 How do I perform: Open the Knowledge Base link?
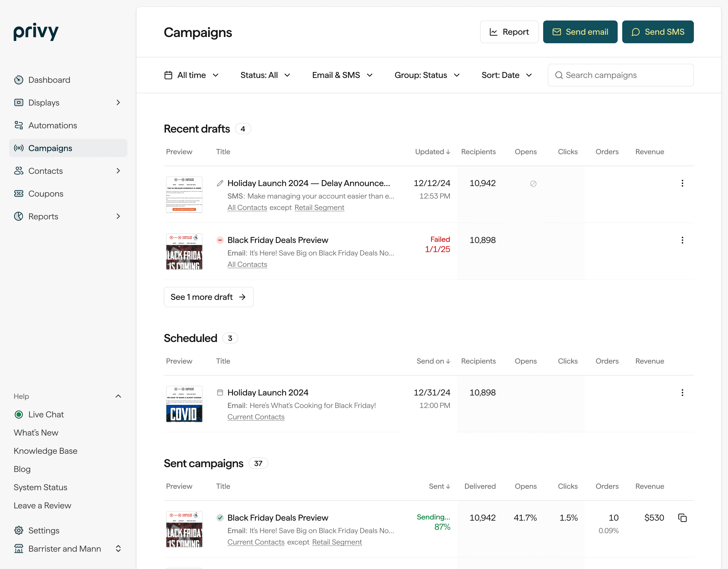point(46,451)
